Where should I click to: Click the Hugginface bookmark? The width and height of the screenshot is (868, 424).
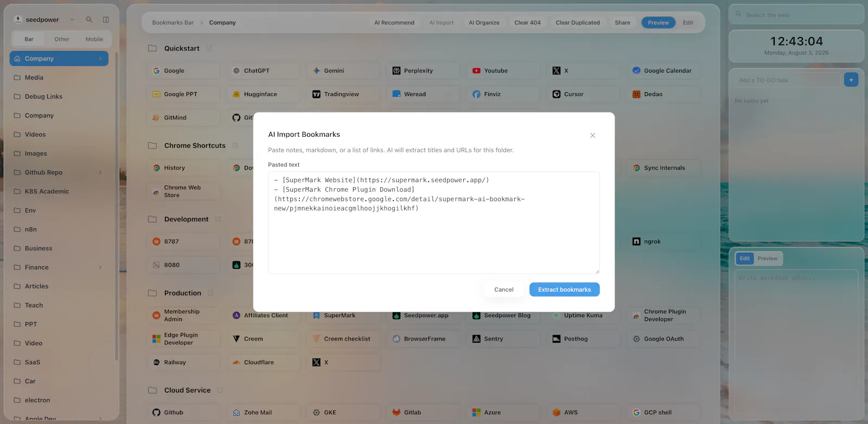coord(263,94)
